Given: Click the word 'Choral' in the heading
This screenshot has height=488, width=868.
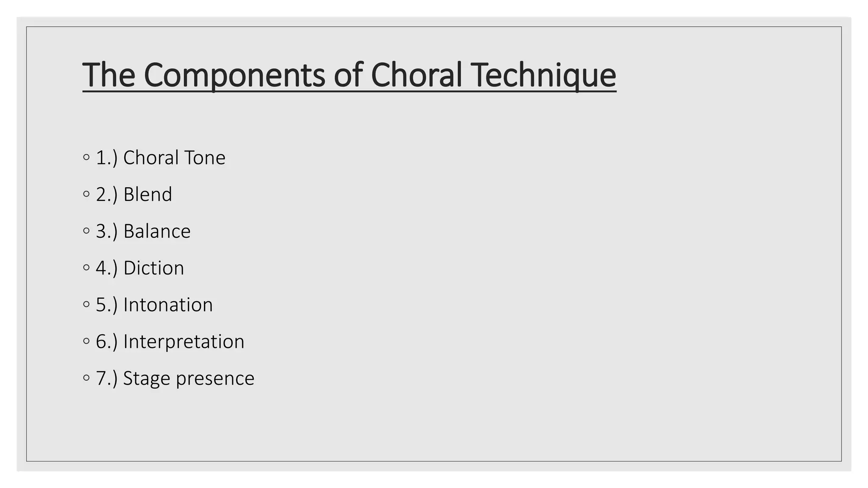Looking at the screenshot, I should [416, 75].
